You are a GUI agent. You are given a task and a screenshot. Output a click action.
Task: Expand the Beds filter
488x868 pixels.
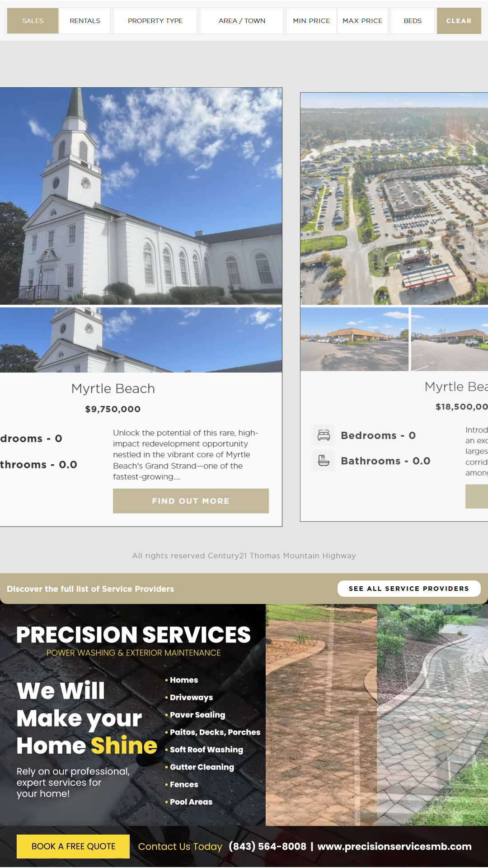coord(413,21)
